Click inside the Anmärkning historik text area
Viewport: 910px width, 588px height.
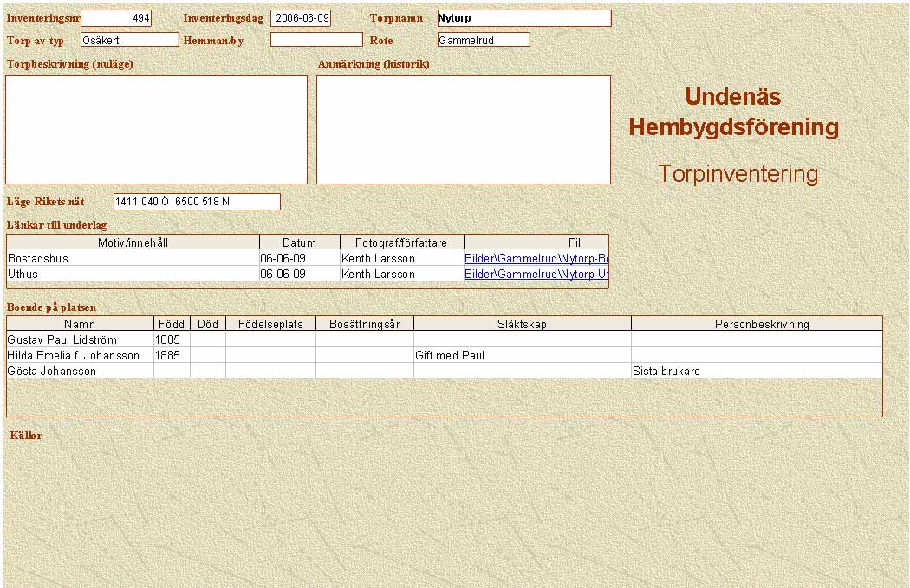tap(463, 130)
